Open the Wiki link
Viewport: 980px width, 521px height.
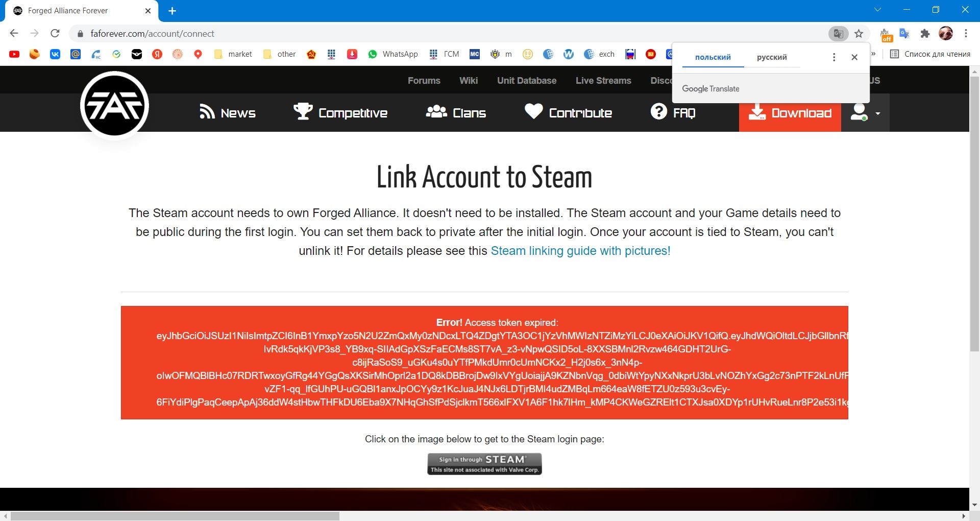469,81
